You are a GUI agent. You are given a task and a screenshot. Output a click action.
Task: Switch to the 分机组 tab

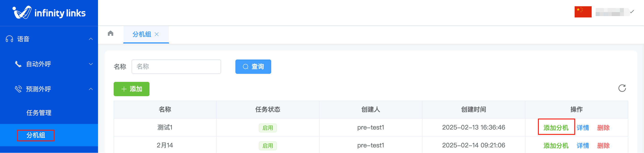pos(142,34)
